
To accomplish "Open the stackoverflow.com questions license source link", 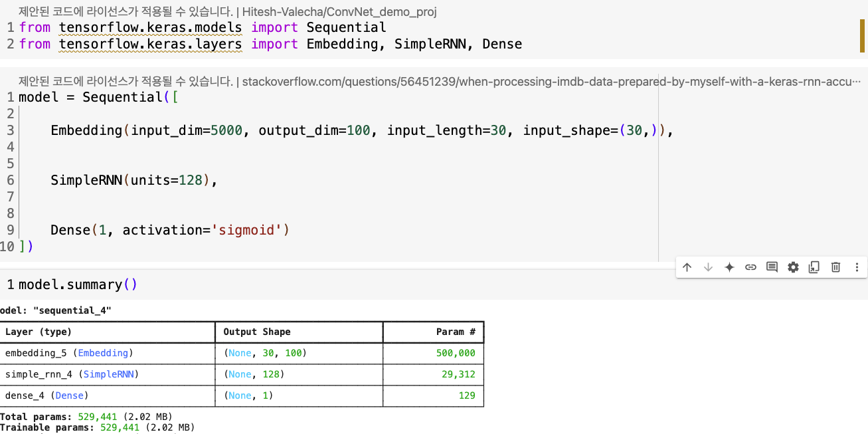I will 552,82.
